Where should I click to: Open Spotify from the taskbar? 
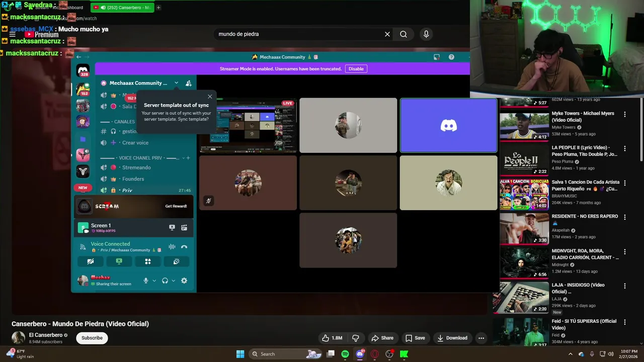[345, 354]
